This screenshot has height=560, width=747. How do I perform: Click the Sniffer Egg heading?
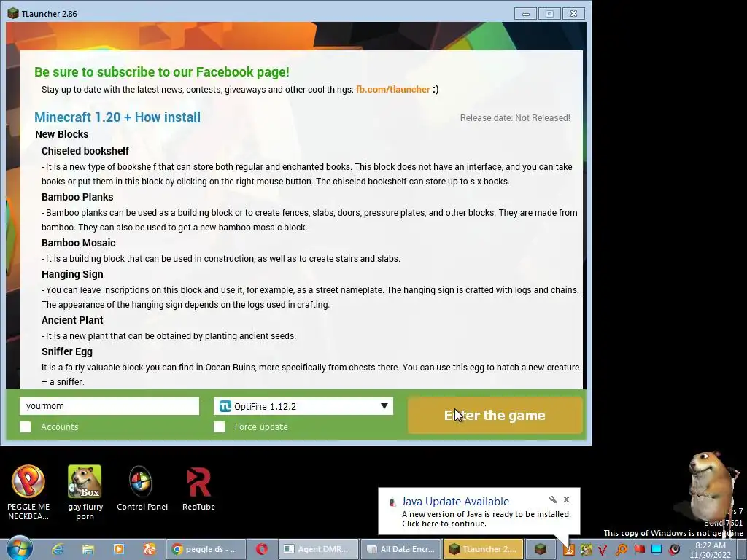67,351
